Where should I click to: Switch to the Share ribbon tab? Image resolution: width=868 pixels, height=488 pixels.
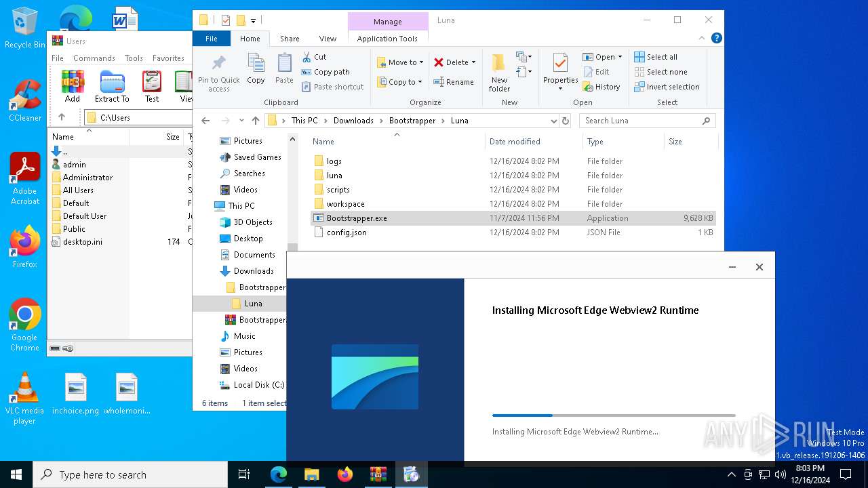(290, 39)
